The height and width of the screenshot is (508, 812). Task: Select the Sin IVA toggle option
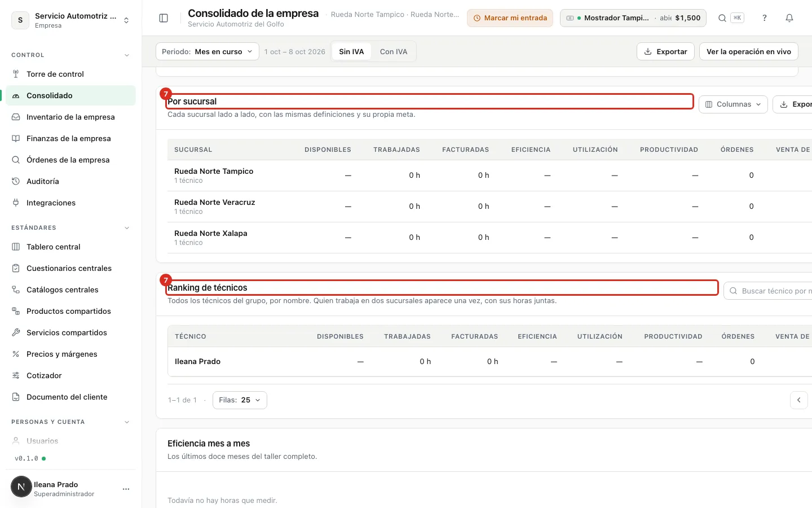tap(351, 51)
